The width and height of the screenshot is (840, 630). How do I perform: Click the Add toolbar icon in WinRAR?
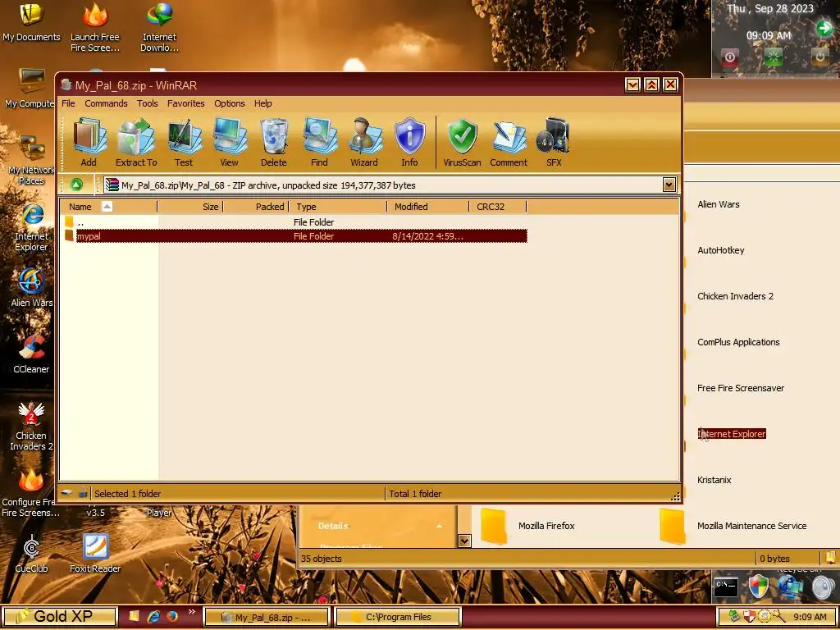(89, 142)
